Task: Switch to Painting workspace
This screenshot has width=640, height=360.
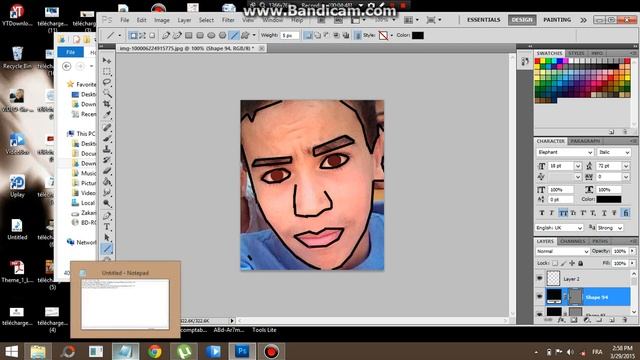Action: (557, 20)
